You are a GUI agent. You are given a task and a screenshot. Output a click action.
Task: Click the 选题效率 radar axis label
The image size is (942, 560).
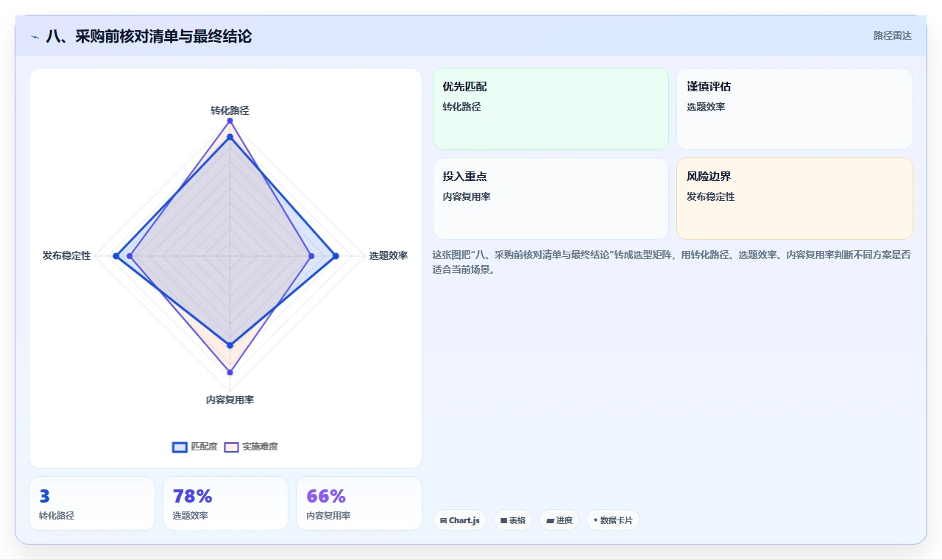click(x=389, y=255)
